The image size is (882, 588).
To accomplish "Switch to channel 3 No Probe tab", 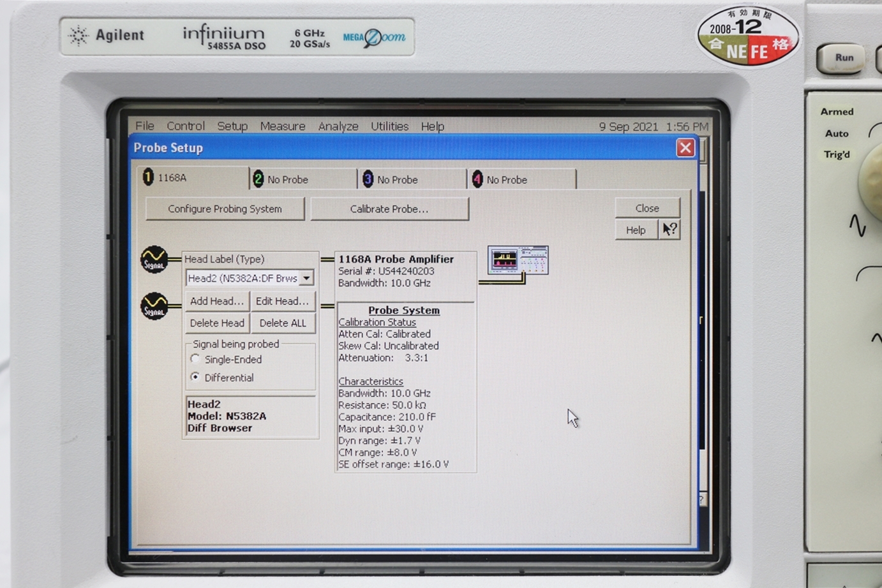I will pos(414,180).
